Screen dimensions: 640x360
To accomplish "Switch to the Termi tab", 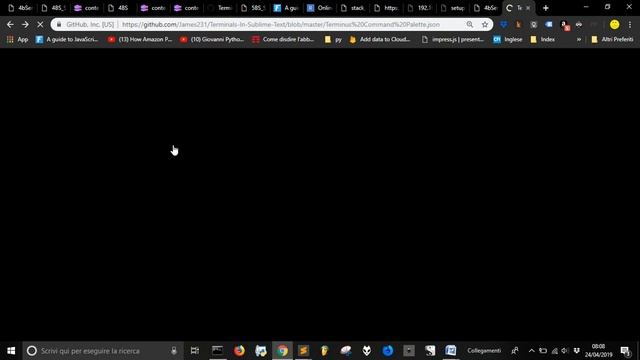I will coord(220,8).
